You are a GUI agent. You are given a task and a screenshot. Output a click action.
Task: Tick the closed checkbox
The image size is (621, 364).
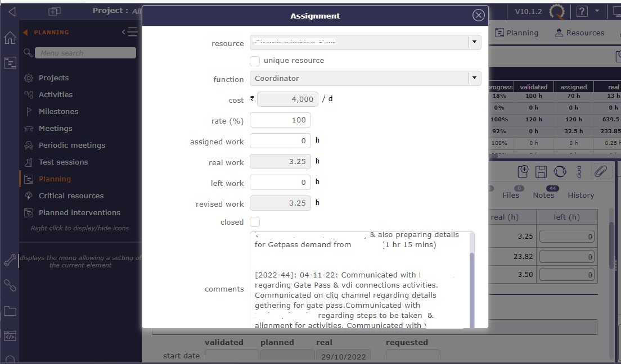tap(255, 222)
